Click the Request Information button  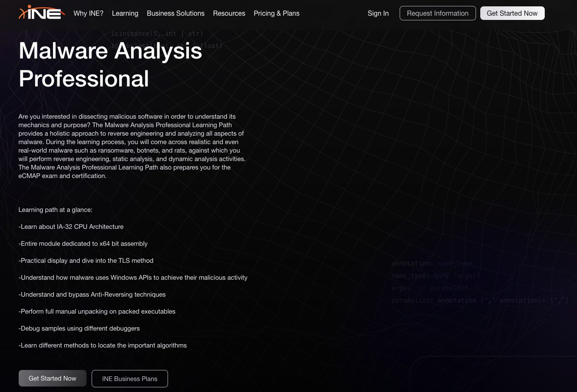438,13
